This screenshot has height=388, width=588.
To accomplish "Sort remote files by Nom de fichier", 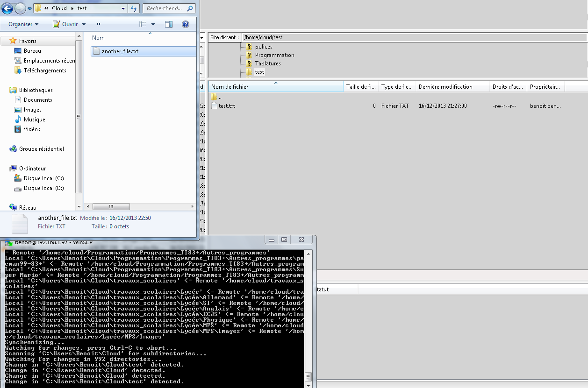I will coord(276,87).
